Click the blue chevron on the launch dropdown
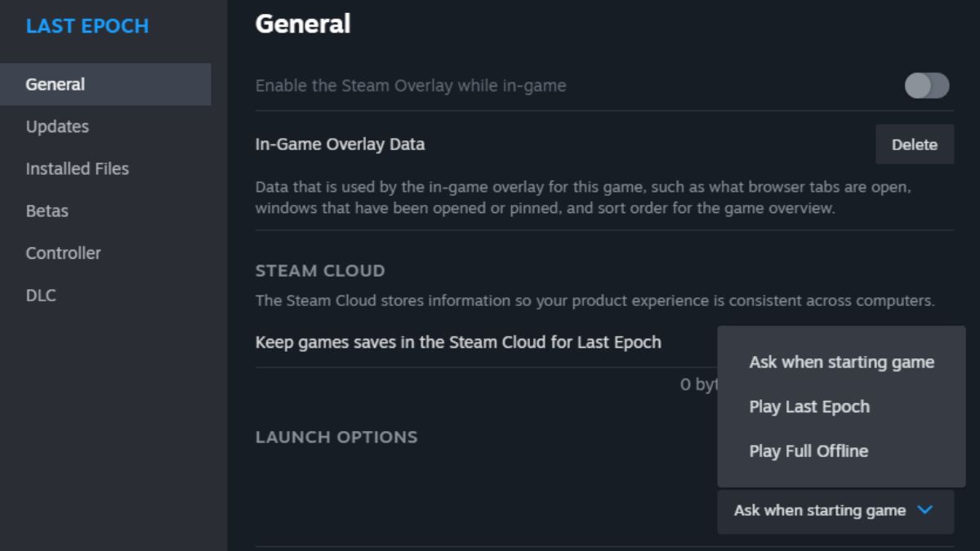Image resolution: width=980 pixels, height=551 pixels. 924,510
